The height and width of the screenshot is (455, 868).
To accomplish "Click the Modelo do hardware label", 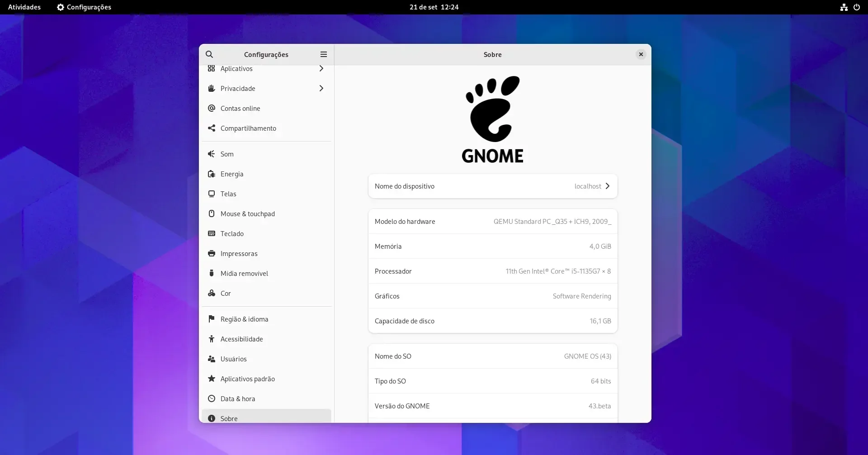I will [405, 222].
